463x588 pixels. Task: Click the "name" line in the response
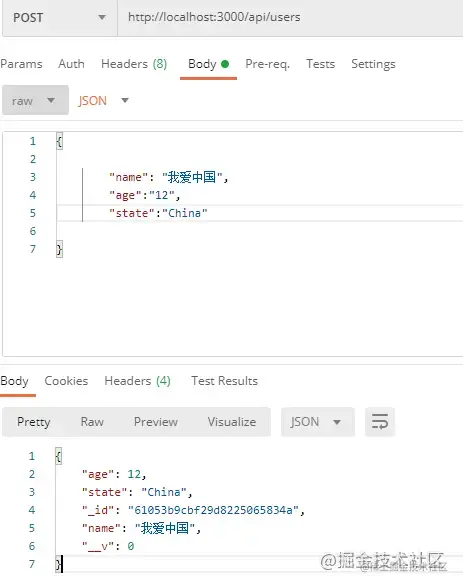[141, 528]
